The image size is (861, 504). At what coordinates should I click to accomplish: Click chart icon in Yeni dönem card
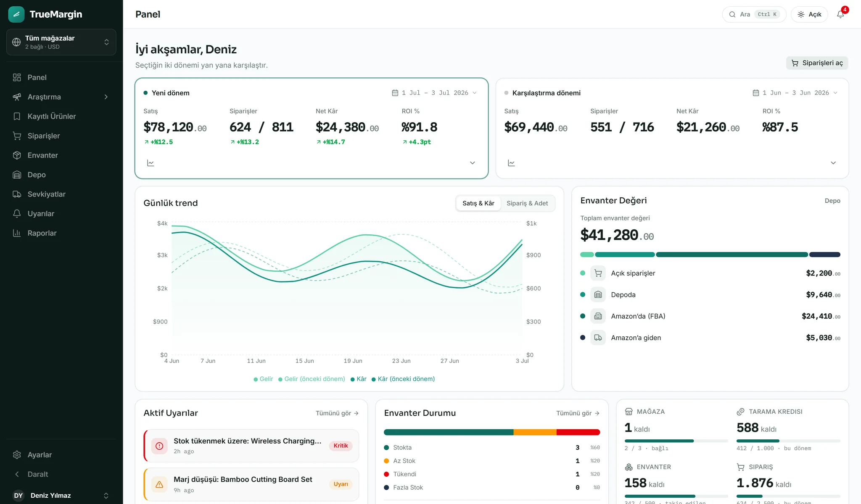(x=151, y=163)
